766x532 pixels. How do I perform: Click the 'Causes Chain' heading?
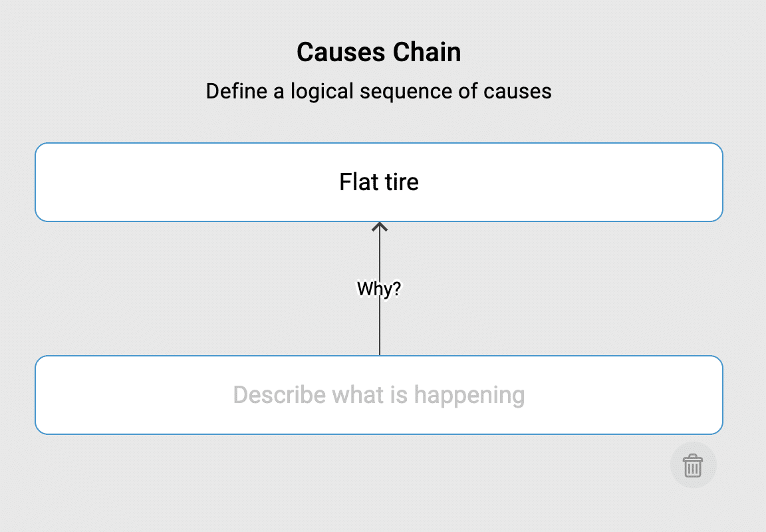378,52
